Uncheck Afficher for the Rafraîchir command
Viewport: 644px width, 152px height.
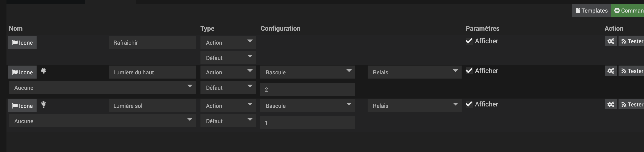pos(469,41)
